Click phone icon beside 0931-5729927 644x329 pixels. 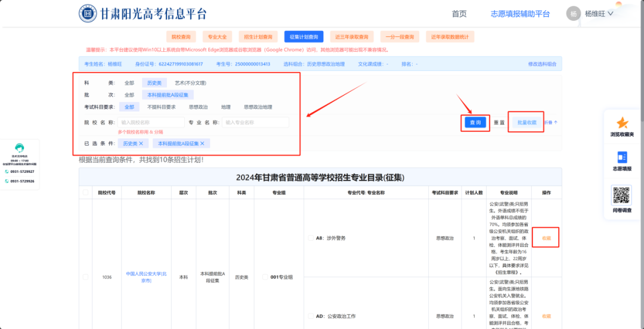tap(7, 172)
